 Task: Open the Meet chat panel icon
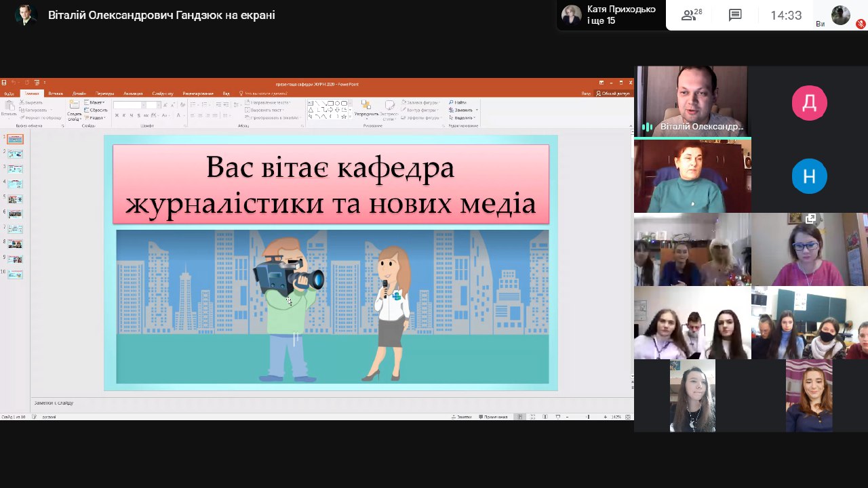(735, 16)
